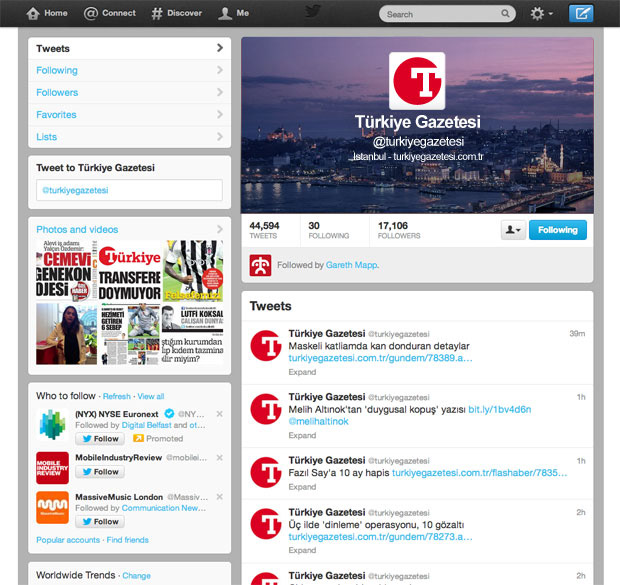Viewport: 620px width, 585px height.
Task: Follow NYSE Euronext
Action: (x=100, y=439)
